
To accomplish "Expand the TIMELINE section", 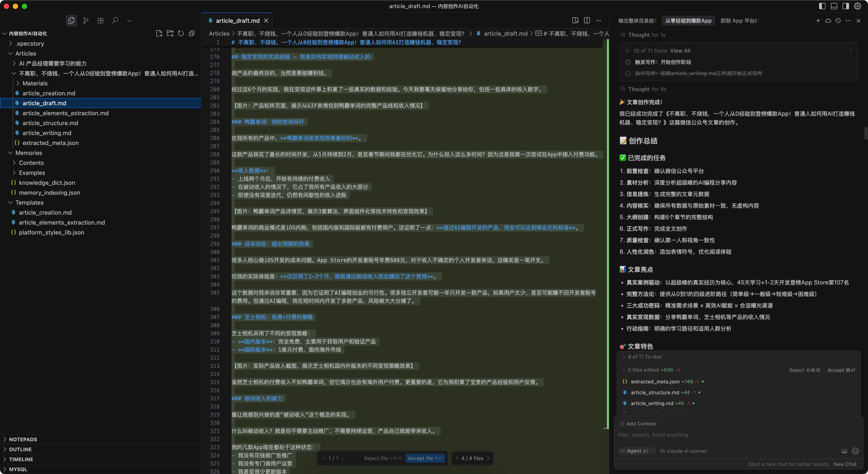I will 21,459.
